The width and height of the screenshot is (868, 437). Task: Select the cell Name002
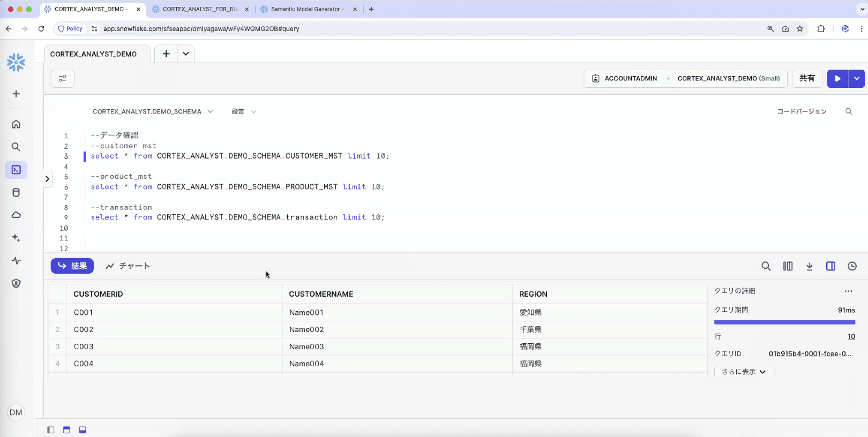point(397,329)
